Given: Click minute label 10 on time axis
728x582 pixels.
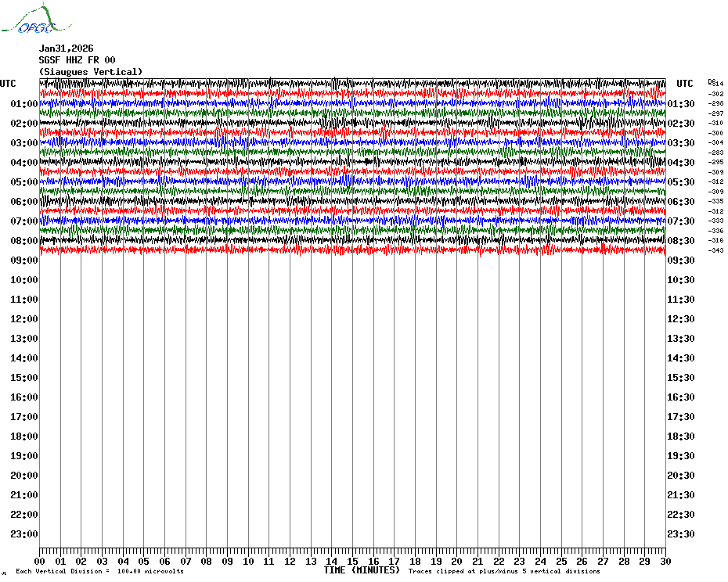Looking at the screenshot, I should click(x=248, y=561).
